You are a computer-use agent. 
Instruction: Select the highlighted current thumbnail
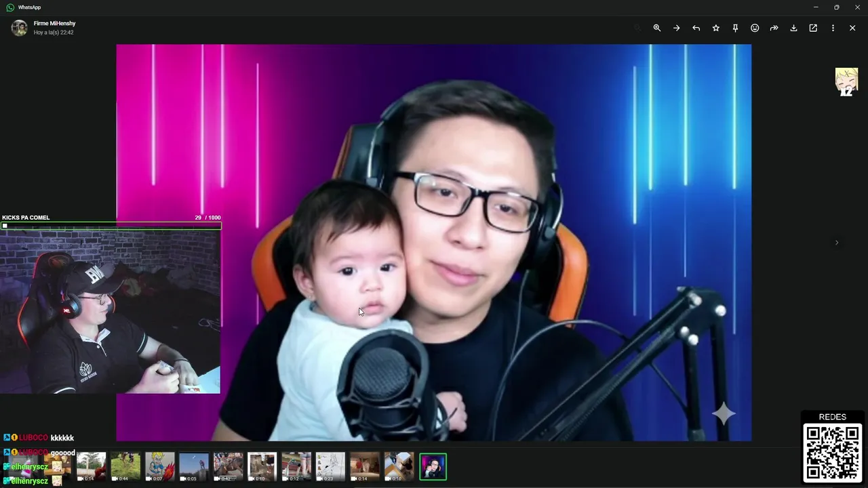[433, 466]
